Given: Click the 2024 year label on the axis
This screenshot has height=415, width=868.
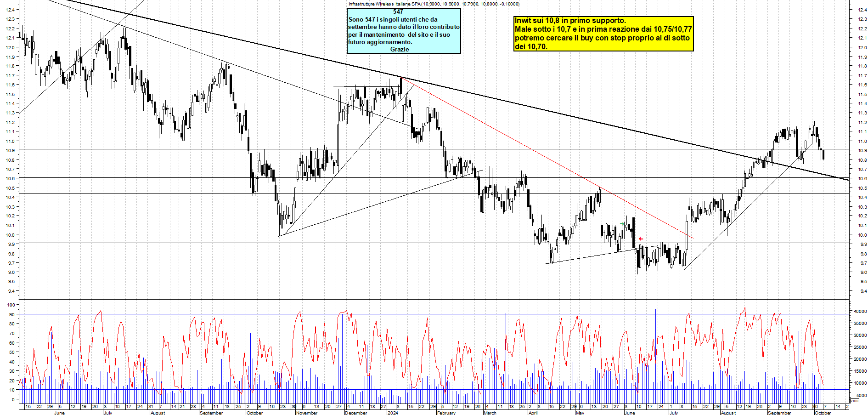Looking at the screenshot, I should [393, 413].
